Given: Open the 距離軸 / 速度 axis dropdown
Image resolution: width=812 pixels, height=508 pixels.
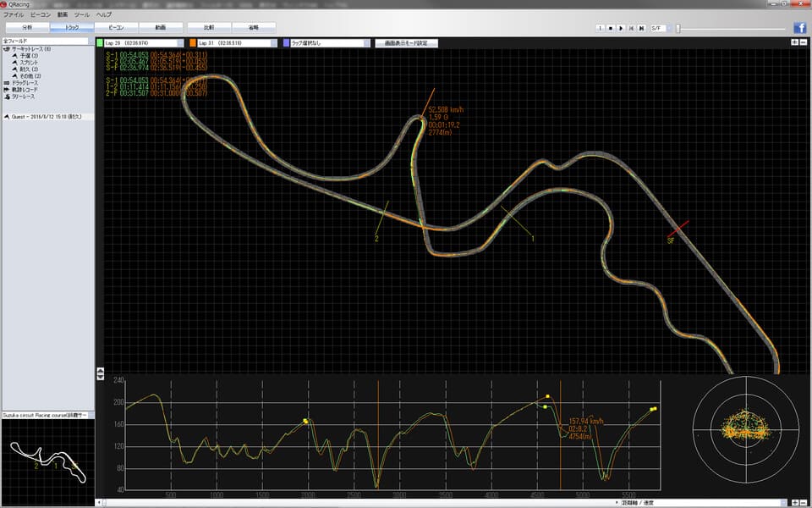Looking at the screenshot, I should (x=705, y=502).
